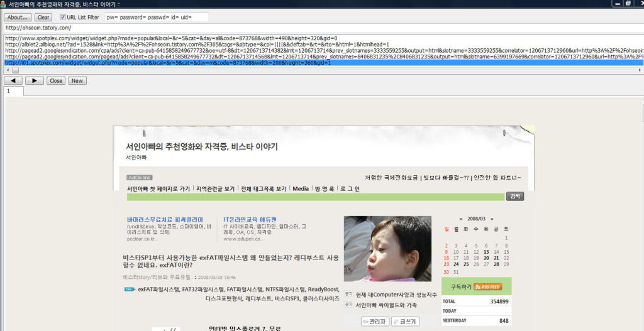This screenshot has height=331, width=644.
Task: Click the ReadyBoost tag
Action: tap(324, 289)
